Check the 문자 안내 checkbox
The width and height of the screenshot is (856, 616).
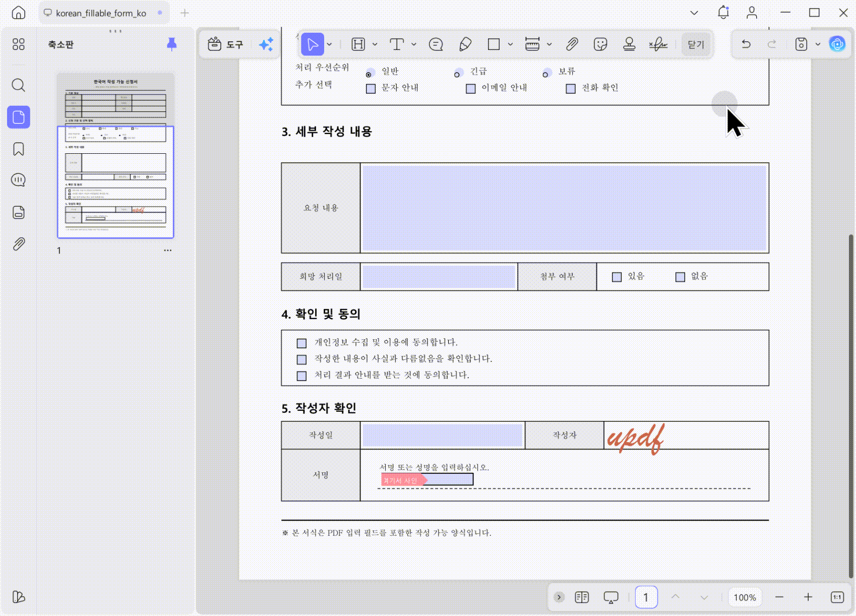pyautogui.click(x=371, y=89)
